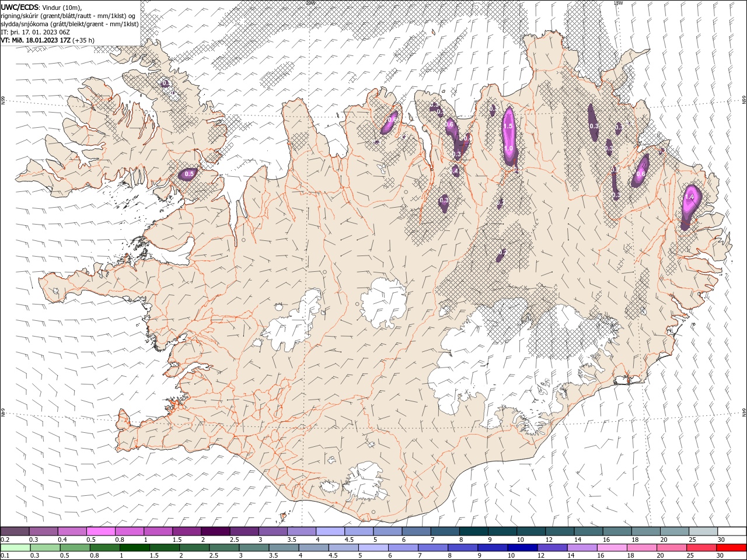
Task: Click the '0.1' label under rain legend
Action: coord(5,556)
